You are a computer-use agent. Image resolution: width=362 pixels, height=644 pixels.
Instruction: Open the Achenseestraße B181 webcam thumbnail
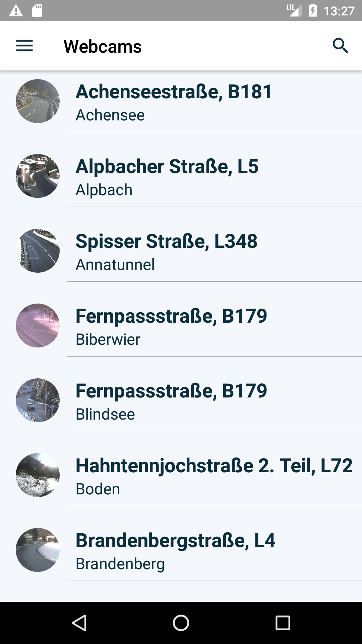(x=38, y=101)
